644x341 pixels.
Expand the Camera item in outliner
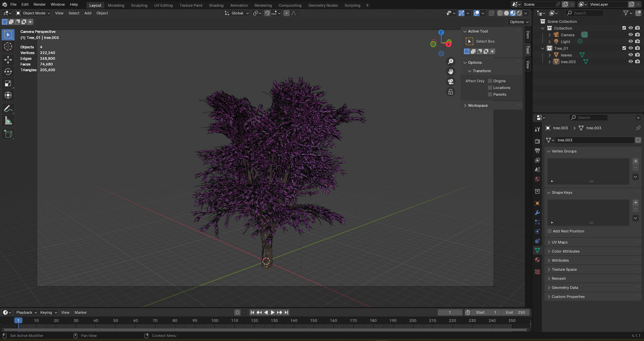(550, 35)
